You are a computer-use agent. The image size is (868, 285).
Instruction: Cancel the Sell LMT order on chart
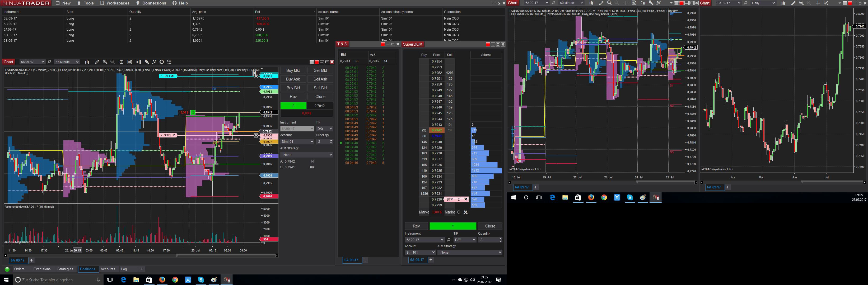(x=256, y=76)
